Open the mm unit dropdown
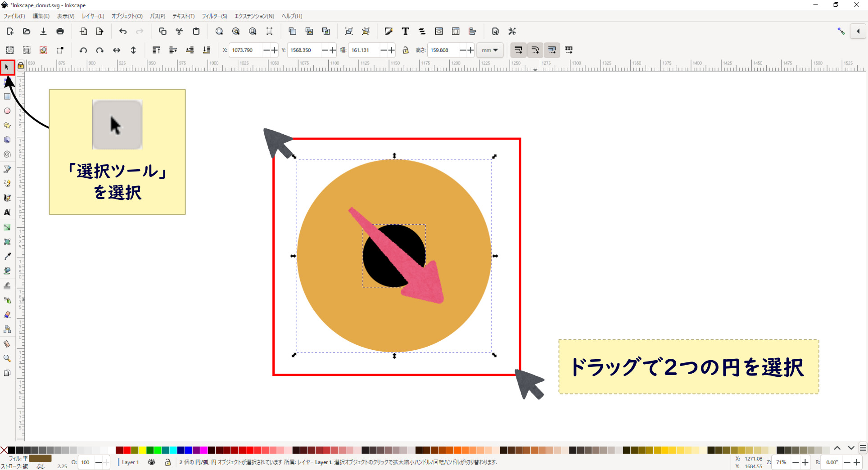The image size is (868, 470). (490, 50)
